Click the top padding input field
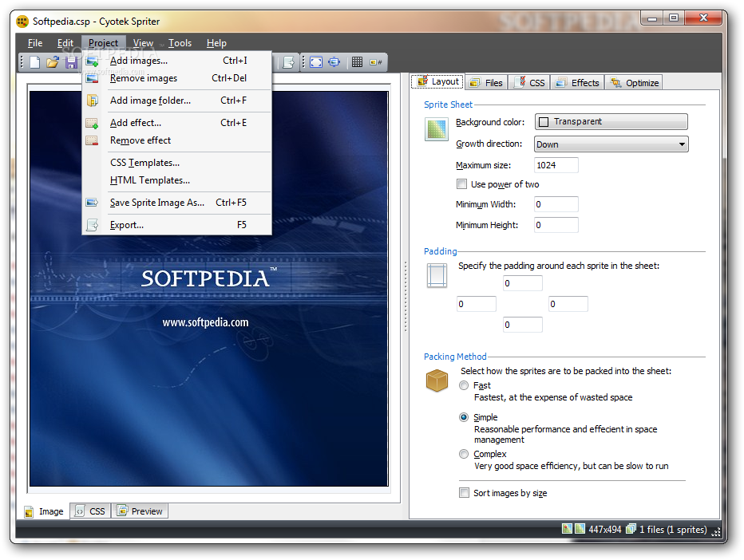 pyautogui.click(x=522, y=283)
